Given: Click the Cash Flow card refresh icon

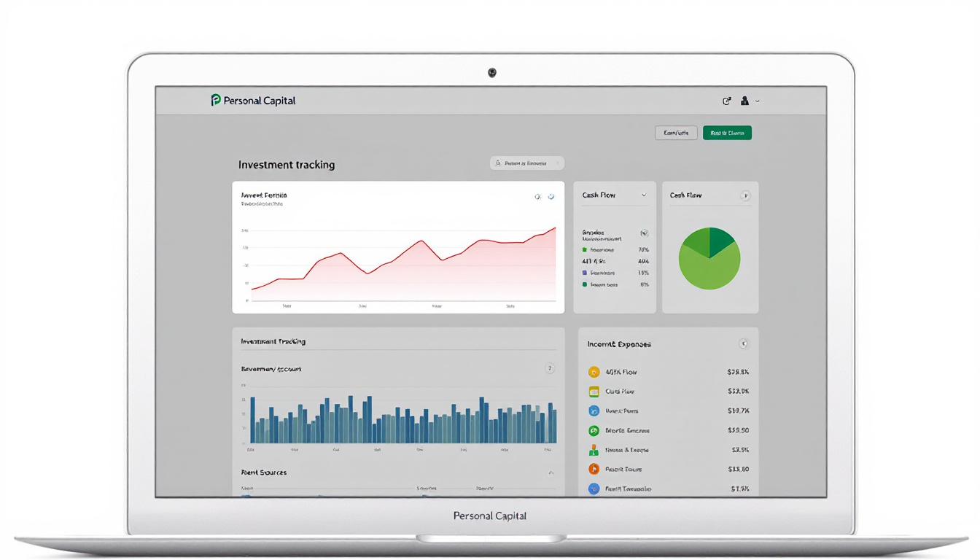Looking at the screenshot, I should [746, 195].
